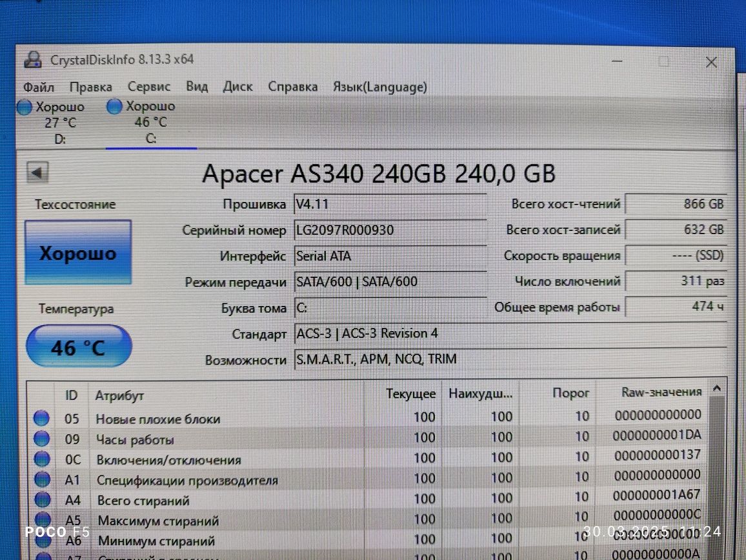This screenshot has width=746, height=560.
Task: Select the Спецификации производителя row
Action: 367,478
